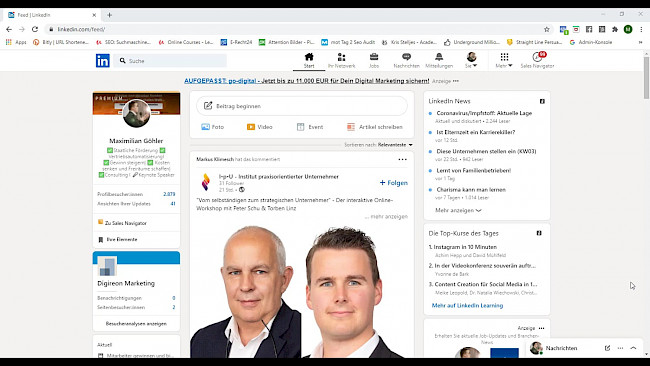Viewport: 650px width, 366px height.
Task: Open the Top-Kurse des Tages info icon
Action: pyautogui.click(x=539, y=233)
